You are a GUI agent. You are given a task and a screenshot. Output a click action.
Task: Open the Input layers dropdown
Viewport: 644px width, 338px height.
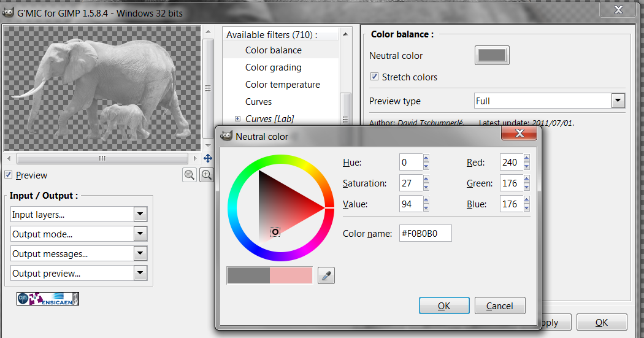(x=79, y=214)
